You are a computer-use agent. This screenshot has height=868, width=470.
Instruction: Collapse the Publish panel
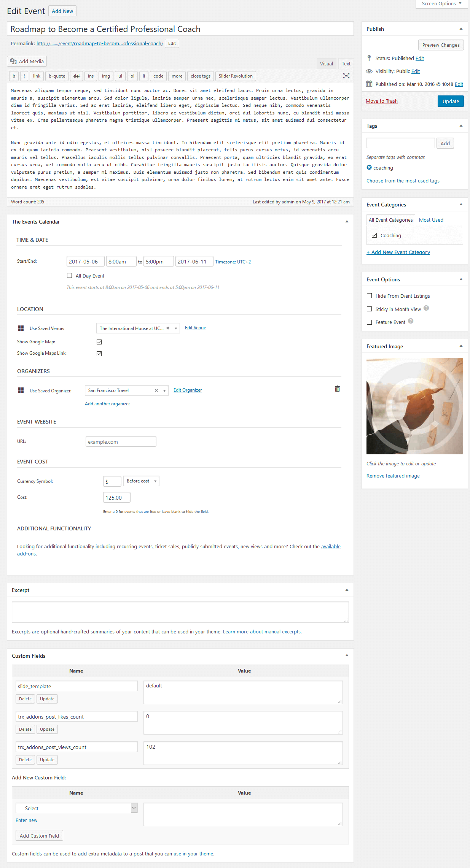pos(461,29)
